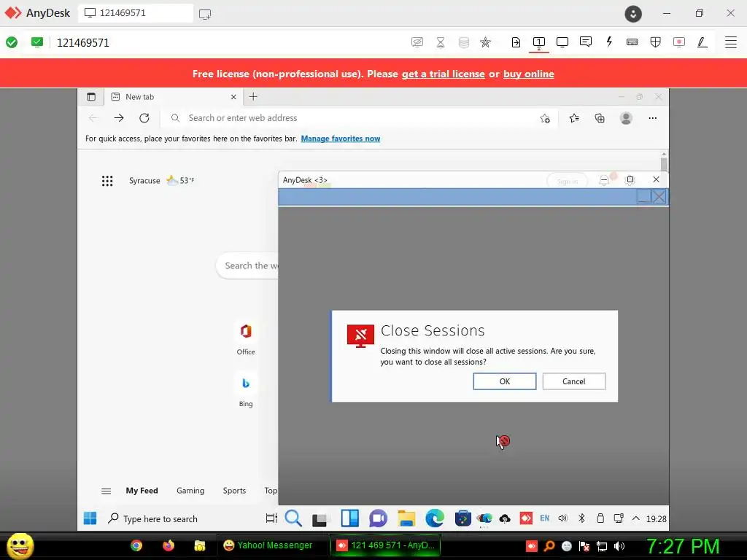Screen dimensions: 747x560
Task: Open the feed hamburger menu beside My Feed
Action: pyautogui.click(x=107, y=491)
